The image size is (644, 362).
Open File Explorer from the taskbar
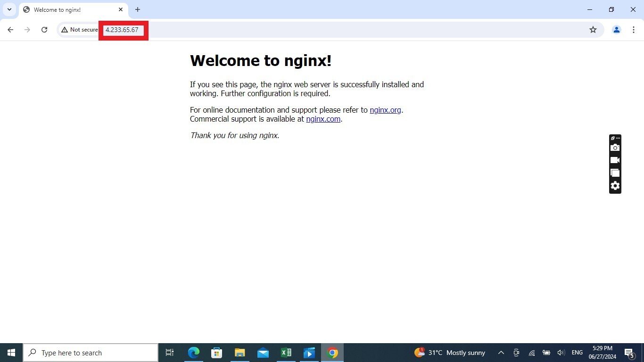[x=239, y=353]
